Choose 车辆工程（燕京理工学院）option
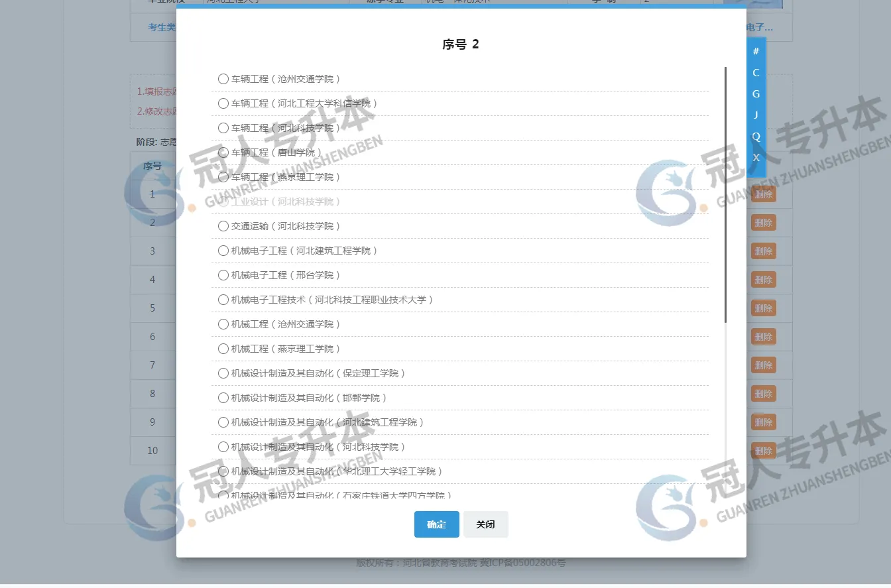Image resolution: width=891 pixels, height=588 pixels. [x=223, y=177]
